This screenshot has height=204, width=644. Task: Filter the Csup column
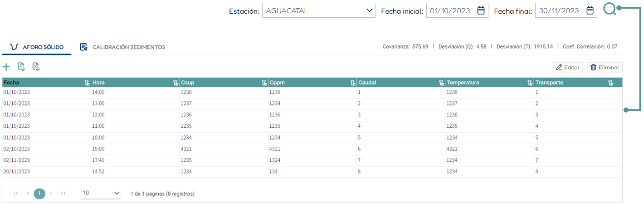264,83
